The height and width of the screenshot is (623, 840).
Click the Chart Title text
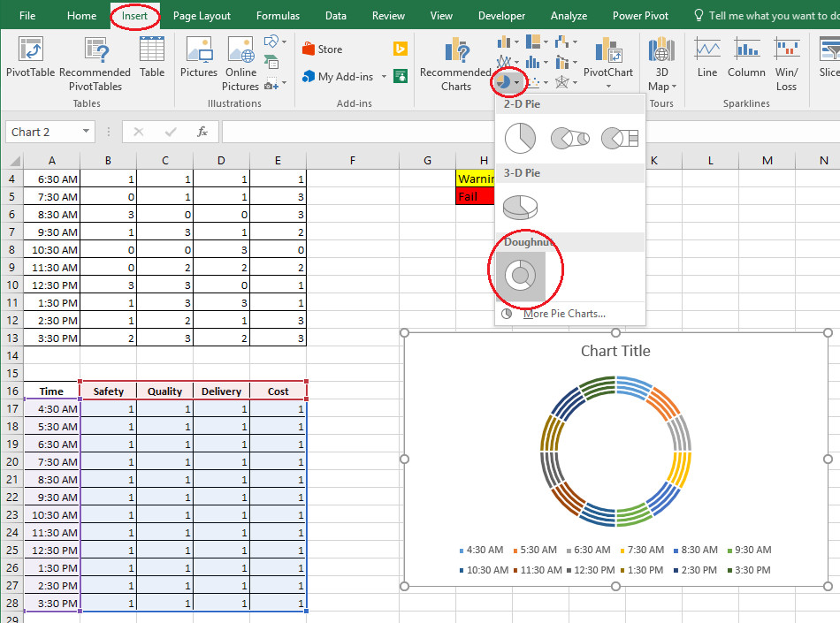(x=615, y=351)
